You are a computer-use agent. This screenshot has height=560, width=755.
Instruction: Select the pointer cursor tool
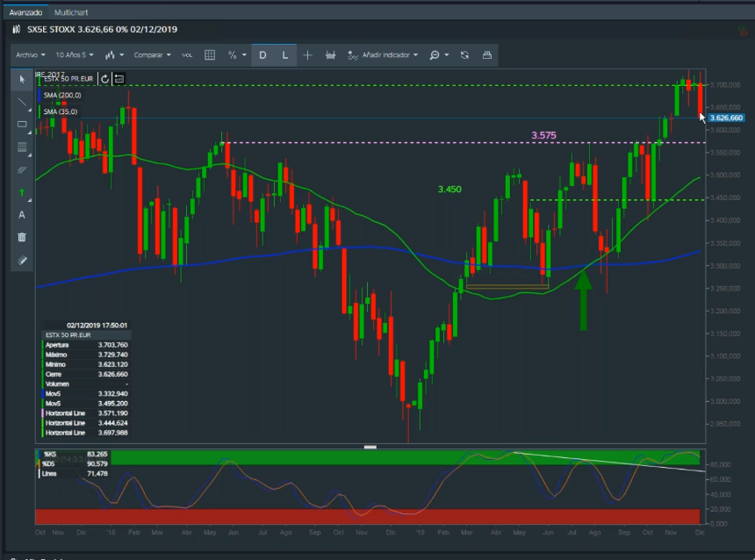click(x=22, y=80)
